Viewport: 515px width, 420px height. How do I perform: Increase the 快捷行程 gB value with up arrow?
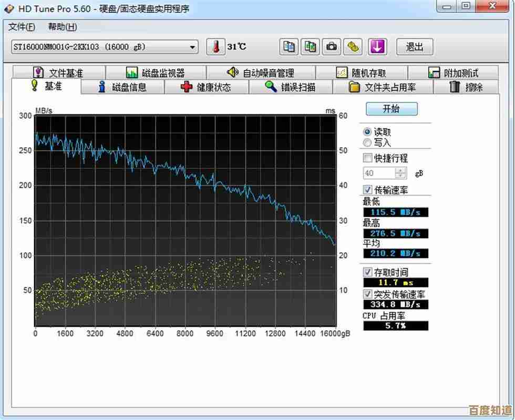(401, 171)
